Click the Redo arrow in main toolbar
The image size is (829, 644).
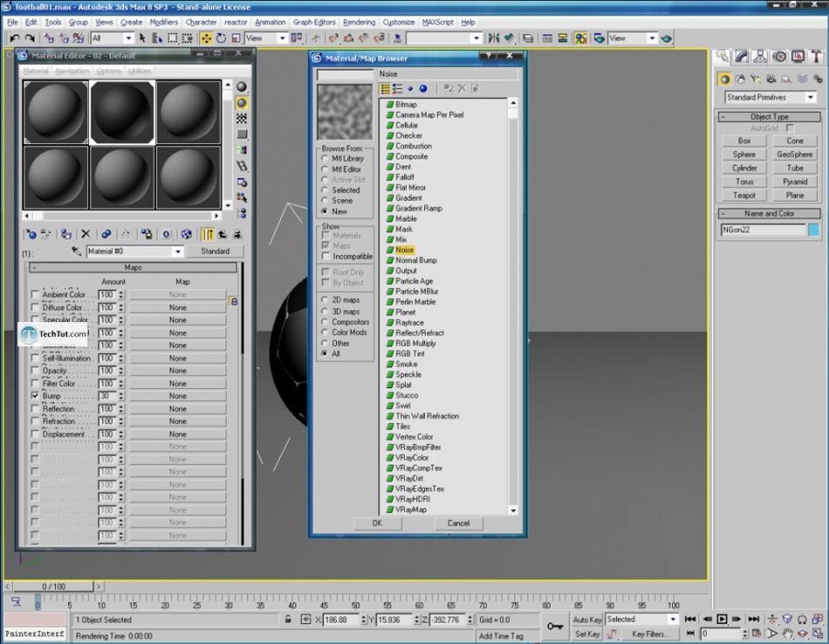(x=30, y=38)
